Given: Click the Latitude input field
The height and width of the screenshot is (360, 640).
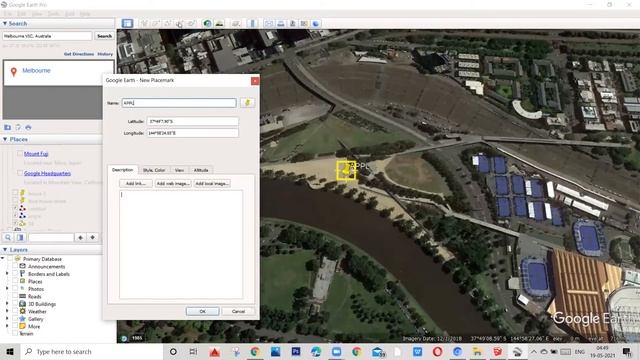Looking at the screenshot, I should (x=193, y=121).
